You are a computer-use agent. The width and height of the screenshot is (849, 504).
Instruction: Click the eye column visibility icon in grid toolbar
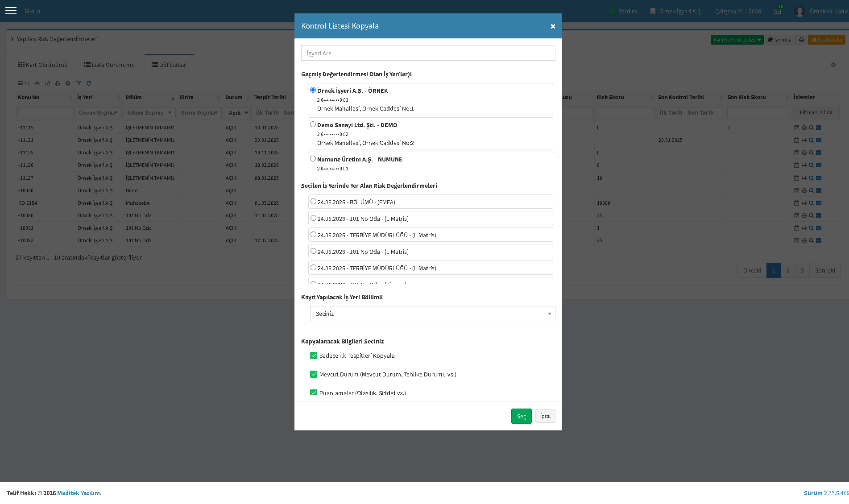pyautogui.click(x=37, y=83)
